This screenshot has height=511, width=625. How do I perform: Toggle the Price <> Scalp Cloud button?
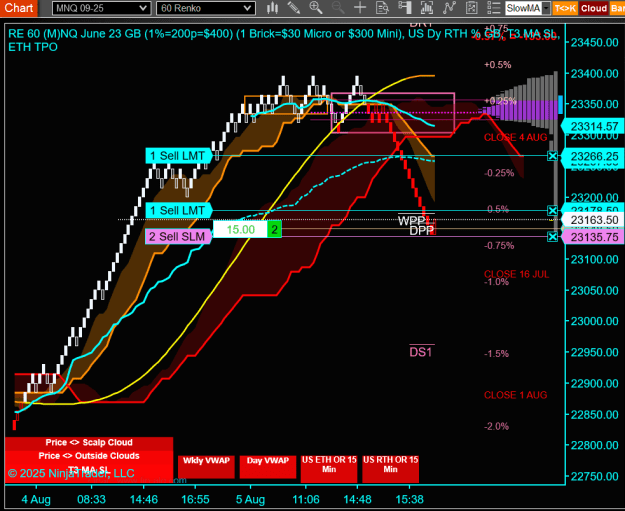pos(89,443)
